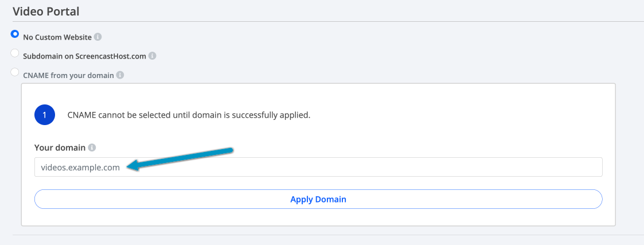The image size is (644, 245).
Task: Click the Your domain field label
Action: 60,147
